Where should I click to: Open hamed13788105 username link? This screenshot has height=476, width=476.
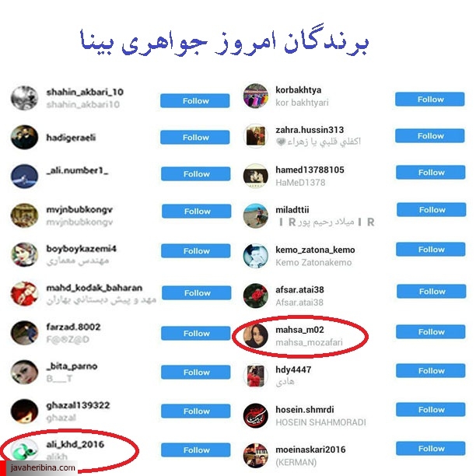[310, 170]
